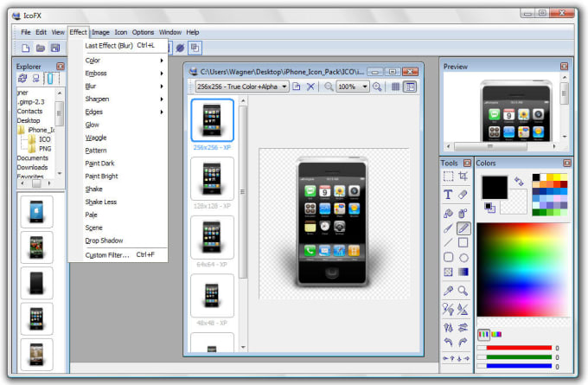The image size is (588, 385).
Task: Select the PNG folder in Explorer
Action: click(x=45, y=149)
